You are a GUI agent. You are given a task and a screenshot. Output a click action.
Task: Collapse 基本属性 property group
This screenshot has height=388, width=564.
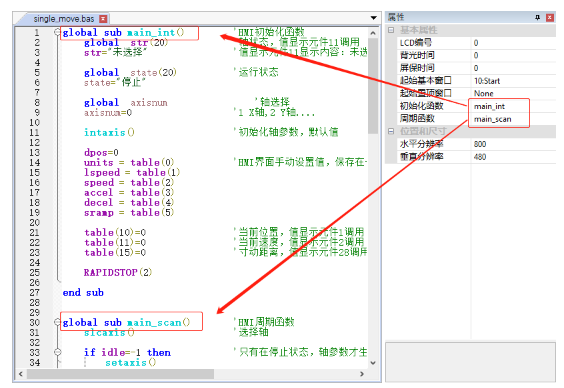coord(391,30)
